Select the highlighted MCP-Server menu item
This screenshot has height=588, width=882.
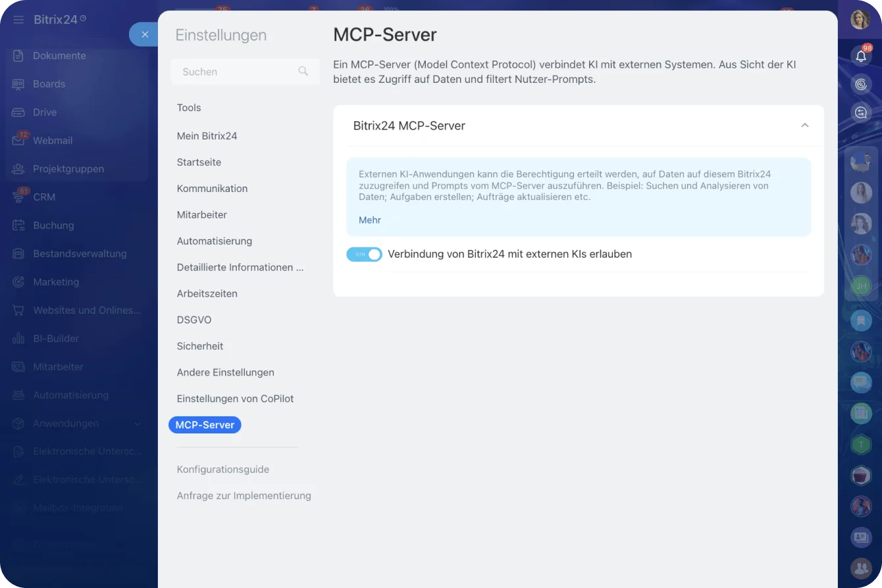pyautogui.click(x=205, y=425)
